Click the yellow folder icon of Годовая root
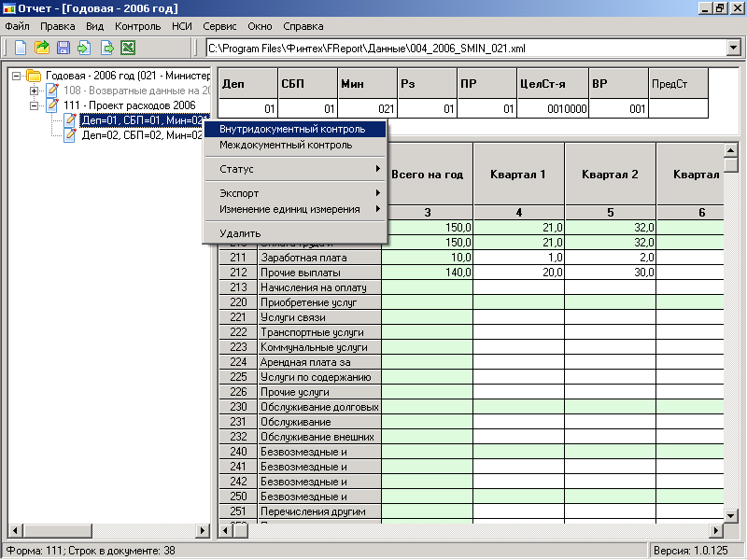 pyautogui.click(x=34, y=76)
